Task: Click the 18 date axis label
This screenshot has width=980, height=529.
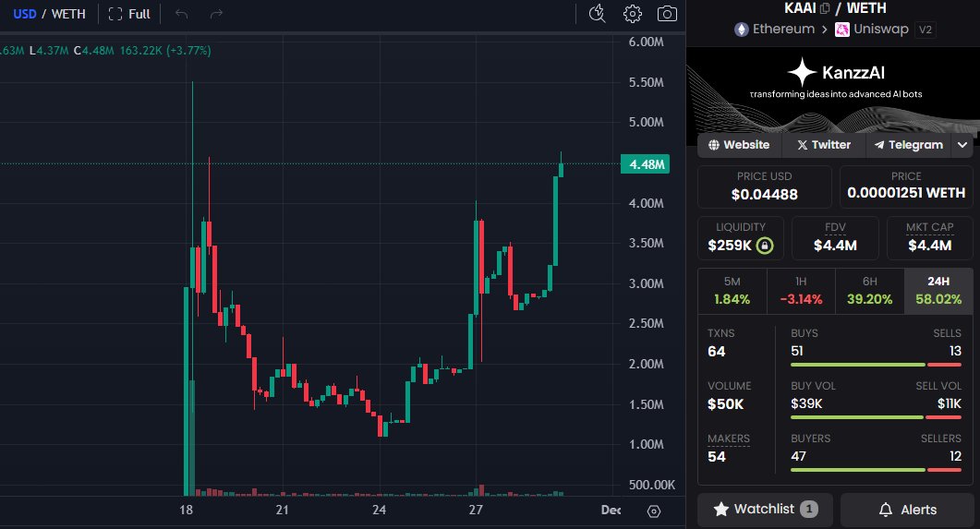Action: pos(187,510)
